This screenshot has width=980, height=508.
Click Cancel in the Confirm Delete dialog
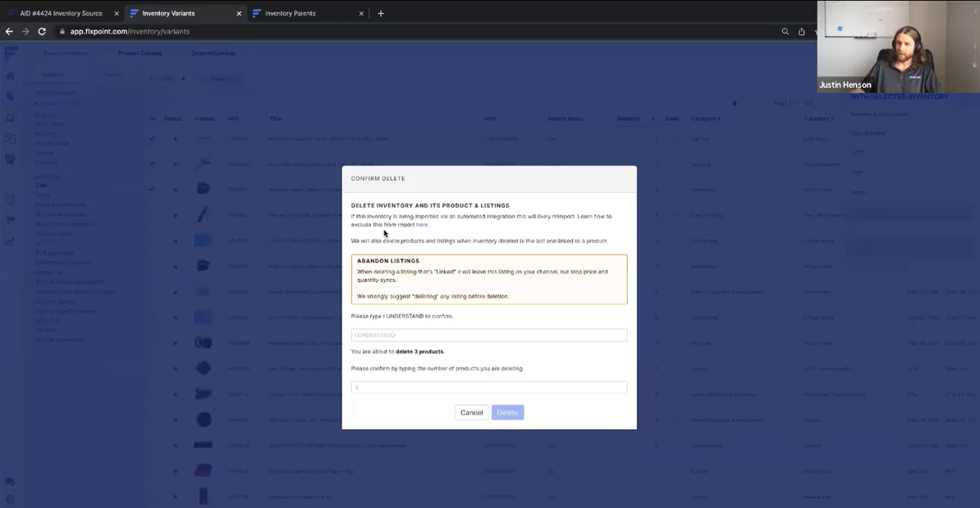[471, 413]
